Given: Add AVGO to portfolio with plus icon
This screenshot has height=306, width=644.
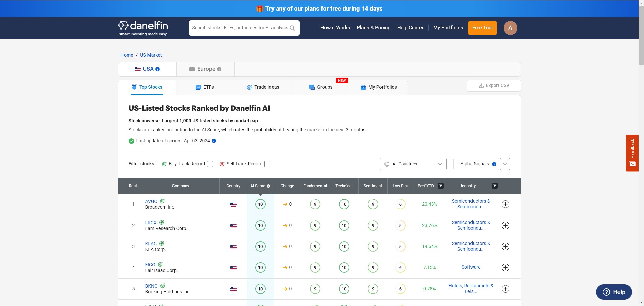Looking at the screenshot, I should point(505,204).
